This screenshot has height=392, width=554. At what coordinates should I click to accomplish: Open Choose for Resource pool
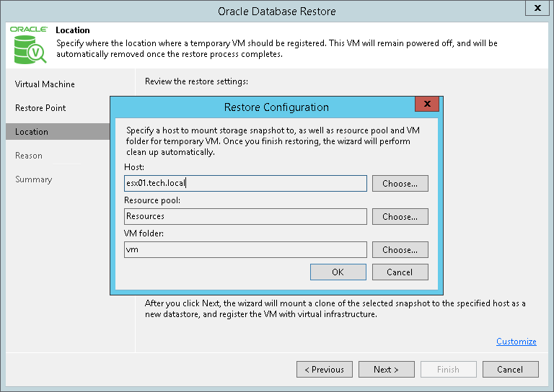coord(400,217)
